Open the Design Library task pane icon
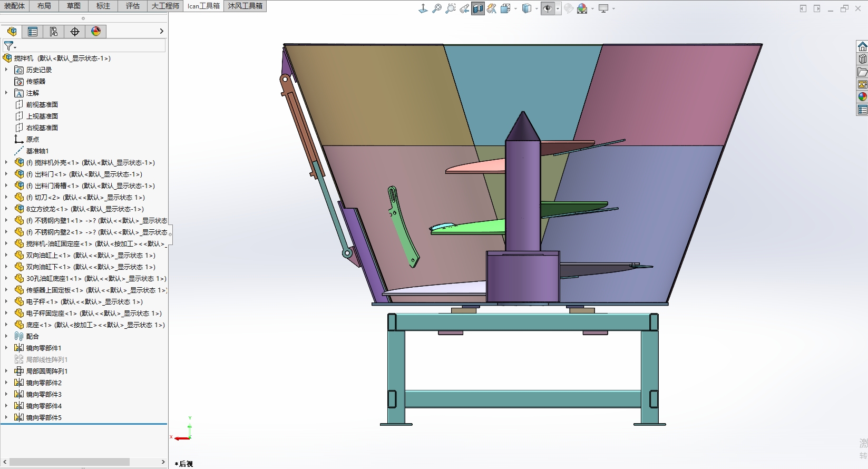Screen dimensions: 868x469 coord(862,59)
